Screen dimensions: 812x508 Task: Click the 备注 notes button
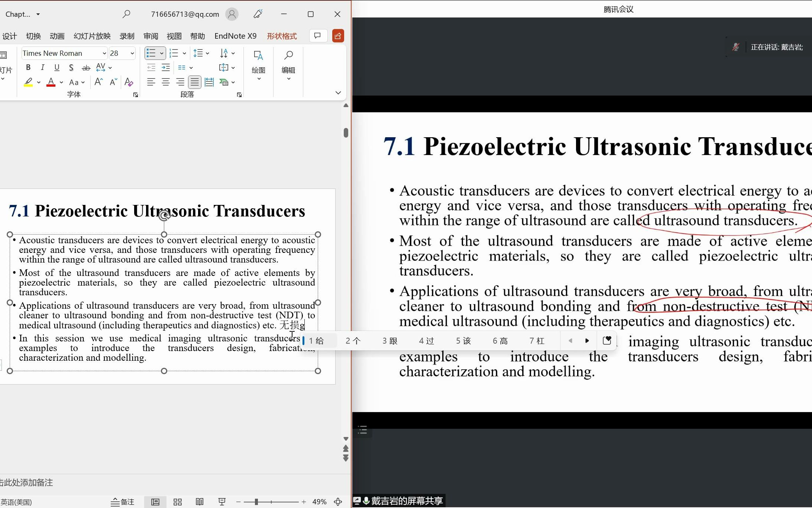pyautogui.click(x=123, y=502)
